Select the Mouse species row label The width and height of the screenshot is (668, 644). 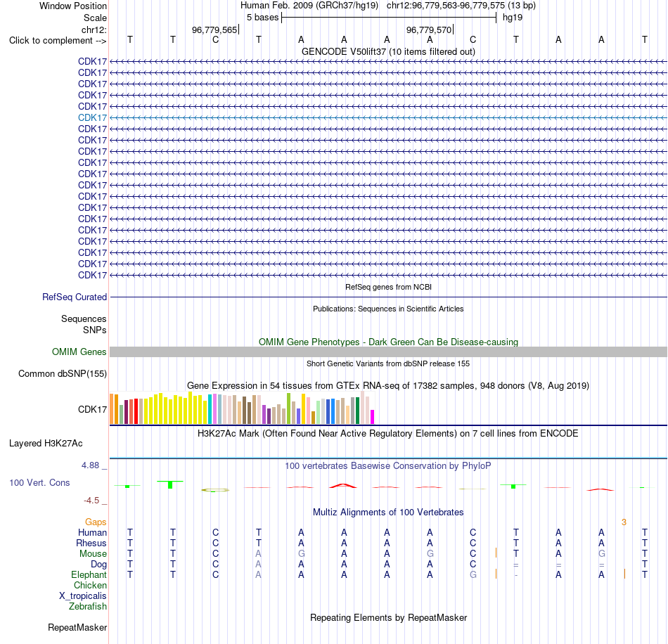[94, 554]
